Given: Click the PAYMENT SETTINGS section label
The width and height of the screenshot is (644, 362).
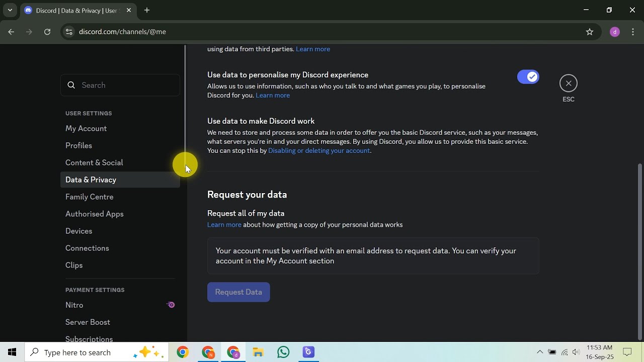Looking at the screenshot, I should (95, 290).
